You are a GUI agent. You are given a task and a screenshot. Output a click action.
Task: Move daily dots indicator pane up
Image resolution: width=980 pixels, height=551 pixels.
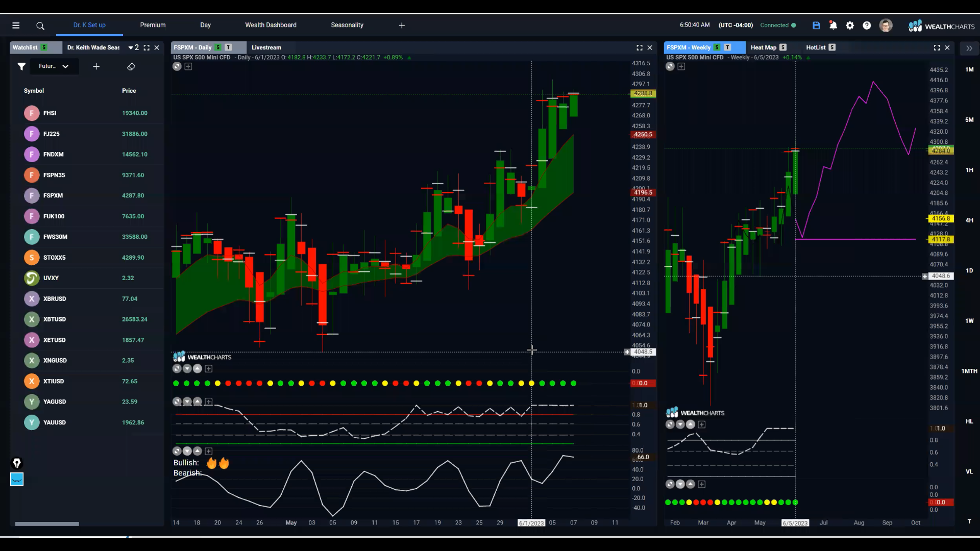coord(198,368)
